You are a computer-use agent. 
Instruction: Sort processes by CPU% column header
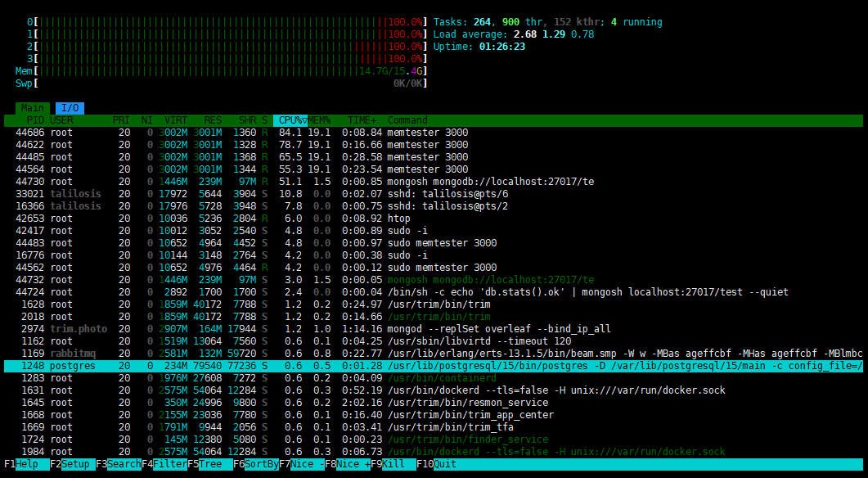click(x=290, y=120)
